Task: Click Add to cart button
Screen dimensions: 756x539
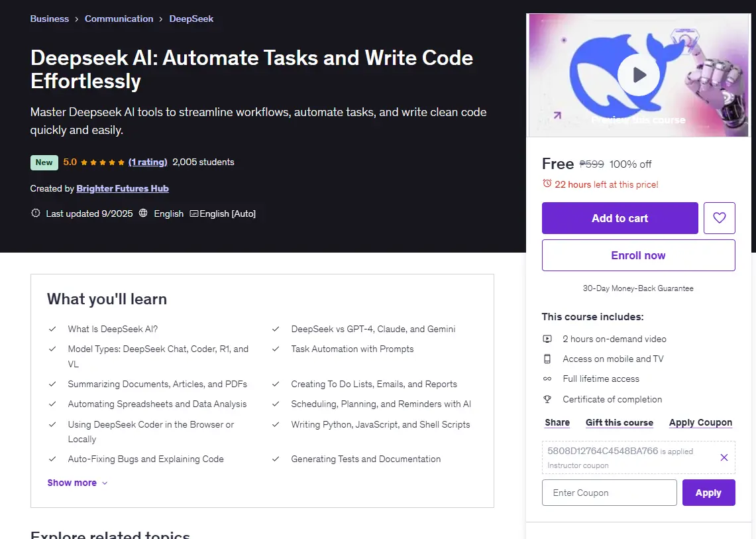Action: pyautogui.click(x=620, y=218)
